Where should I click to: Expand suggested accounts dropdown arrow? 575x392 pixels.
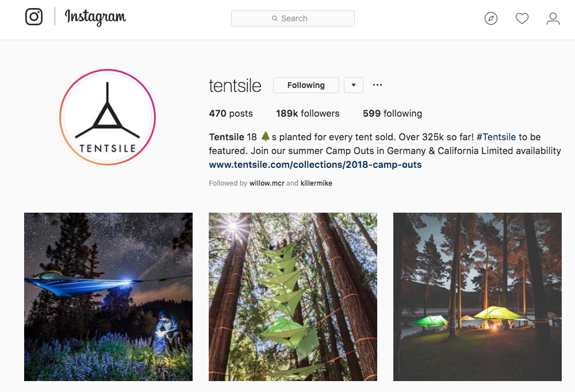click(x=354, y=85)
